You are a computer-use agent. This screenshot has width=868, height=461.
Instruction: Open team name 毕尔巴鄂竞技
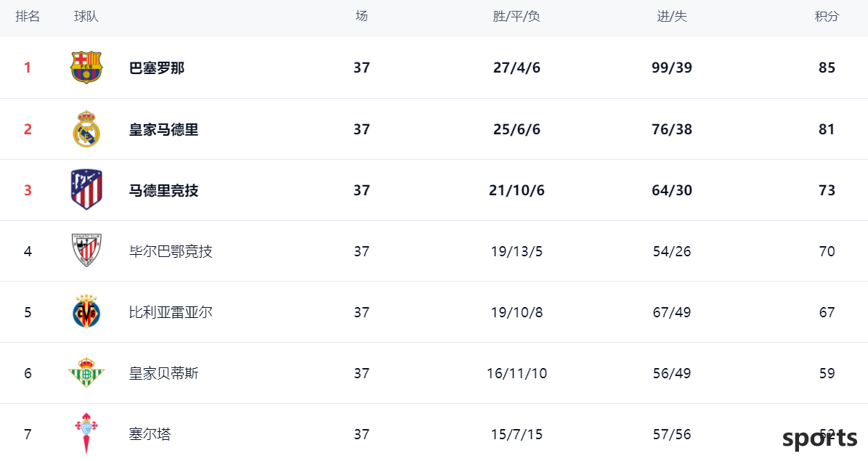pyautogui.click(x=171, y=251)
